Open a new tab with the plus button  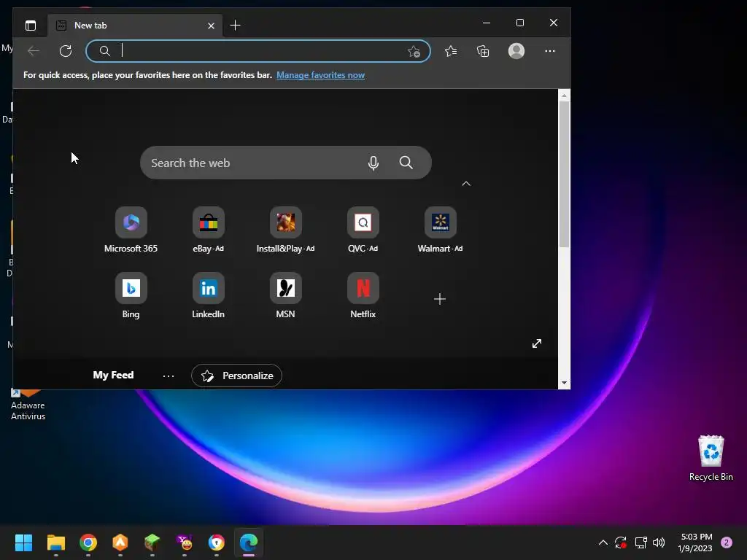click(x=236, y=26)
